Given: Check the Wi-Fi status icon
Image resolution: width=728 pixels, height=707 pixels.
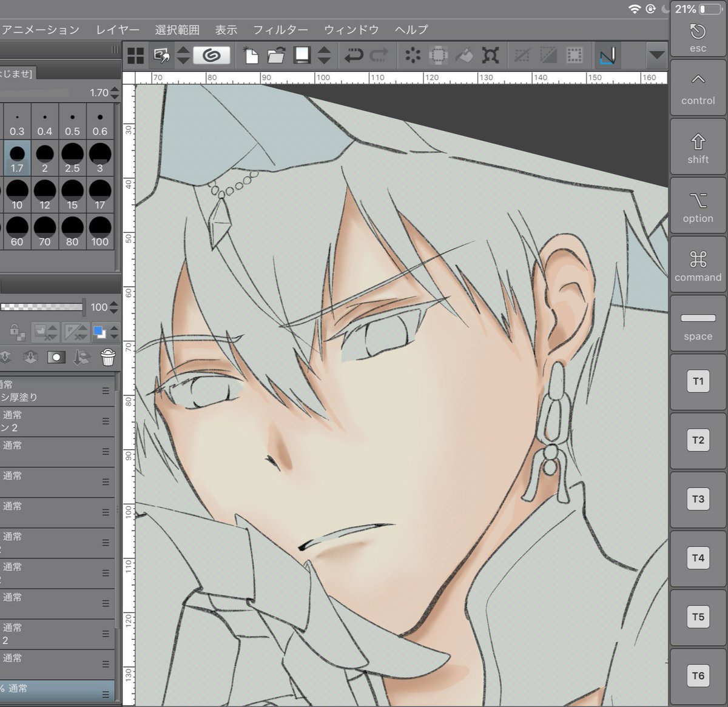Looking at the screenshot, I should [635, 8].
